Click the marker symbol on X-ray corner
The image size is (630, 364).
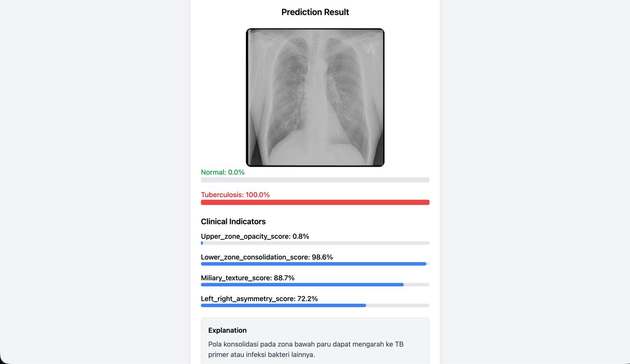[370, 49]
